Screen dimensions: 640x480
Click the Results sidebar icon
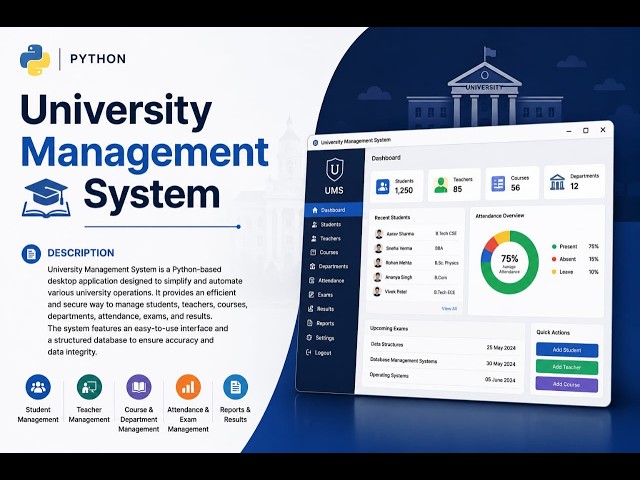(311, 309)
